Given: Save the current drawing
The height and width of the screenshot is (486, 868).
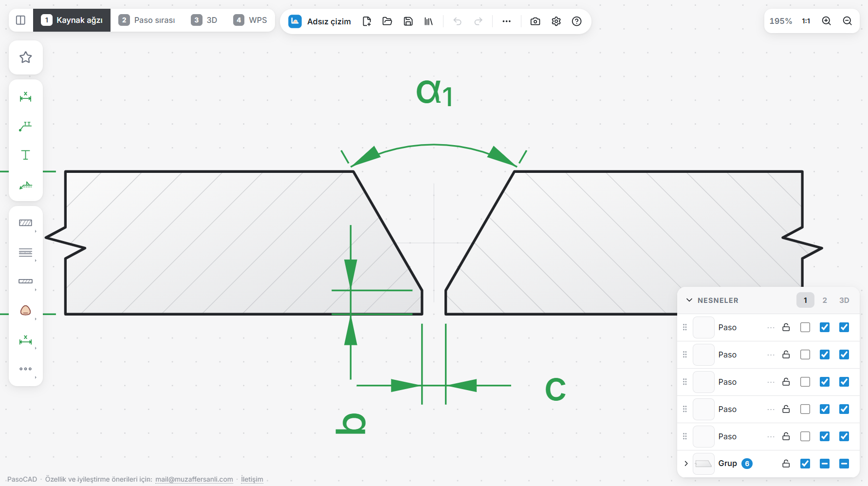Looking at the screenshot, I should [408, 21].
